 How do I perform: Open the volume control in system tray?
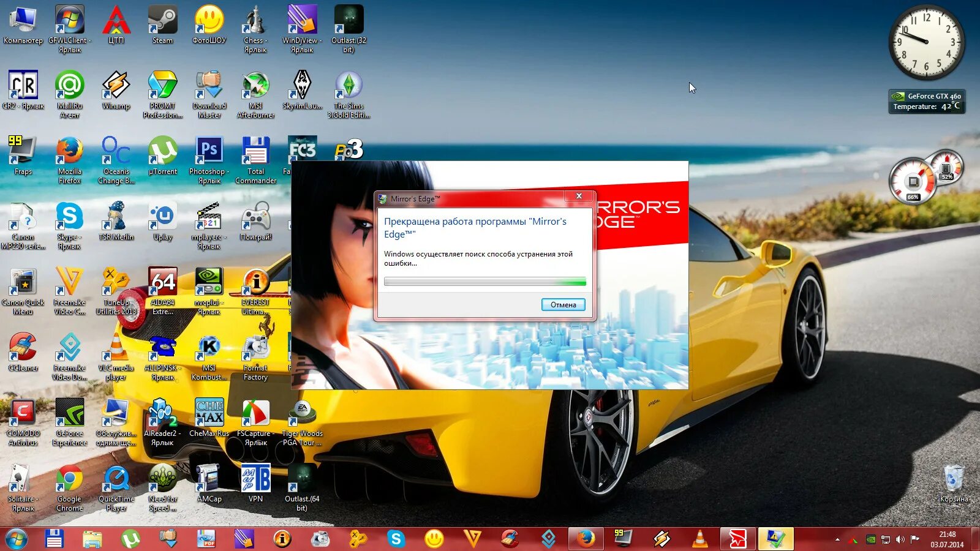click(x=900, y=539)
